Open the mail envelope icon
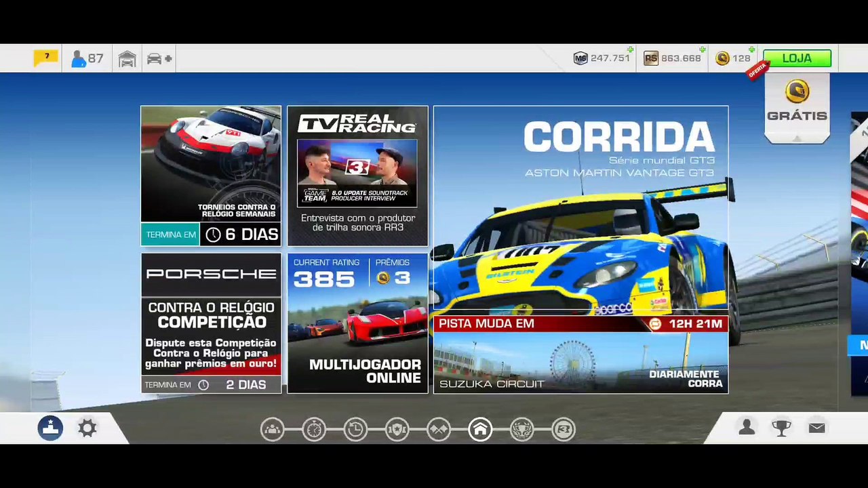The width and height of the screenshot is (868, 488). click(x=816, y=428)
